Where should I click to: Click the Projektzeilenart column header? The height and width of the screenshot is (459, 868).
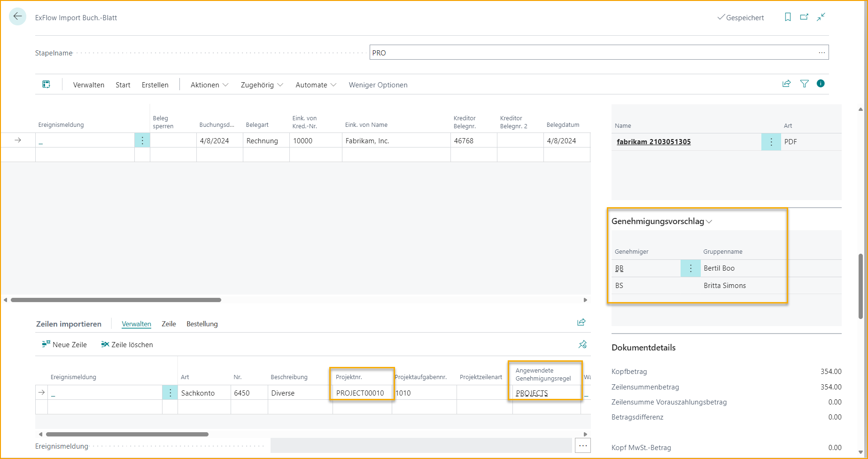[x=481, y=377]
